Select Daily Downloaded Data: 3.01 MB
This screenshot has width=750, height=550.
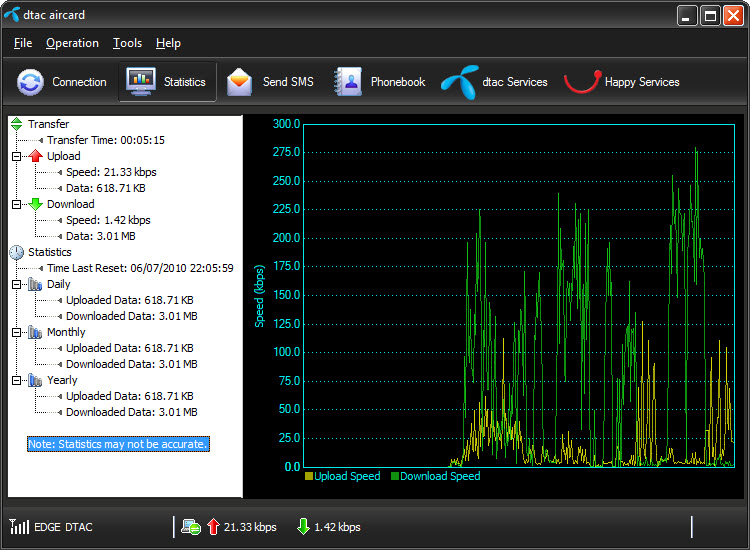(132, 316)
